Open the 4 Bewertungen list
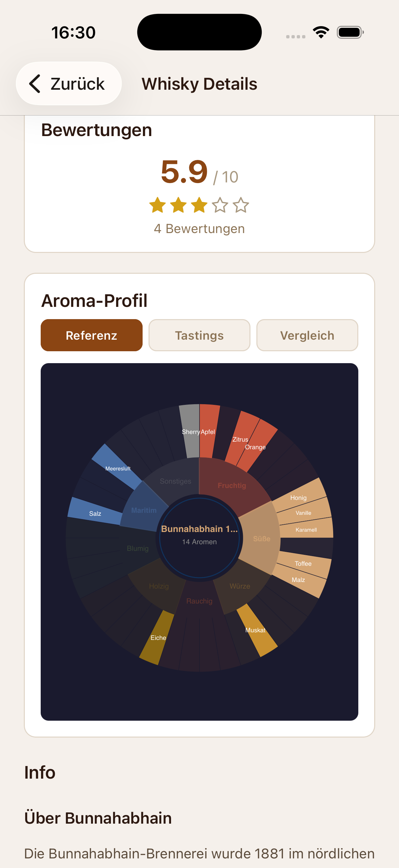This screenshot has width=399, height=868. tap(199, 228)
